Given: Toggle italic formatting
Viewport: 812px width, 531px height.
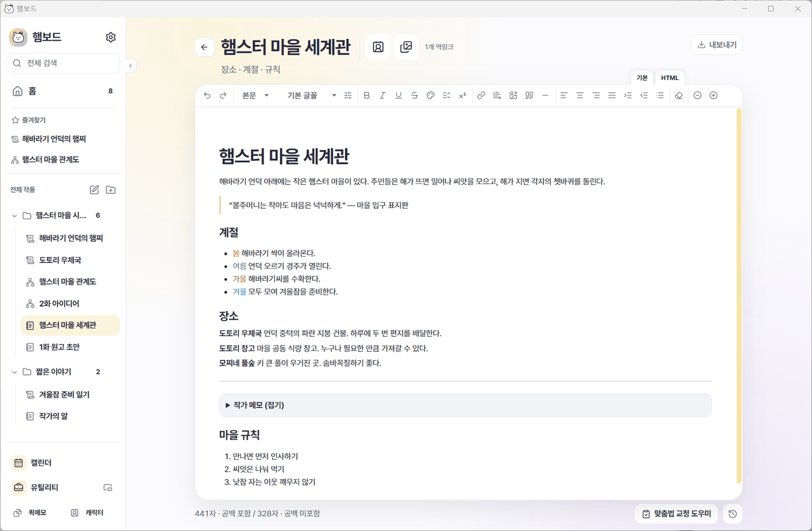Looking at the screenshot, I should pyautogui.click(x=382, y=96).
